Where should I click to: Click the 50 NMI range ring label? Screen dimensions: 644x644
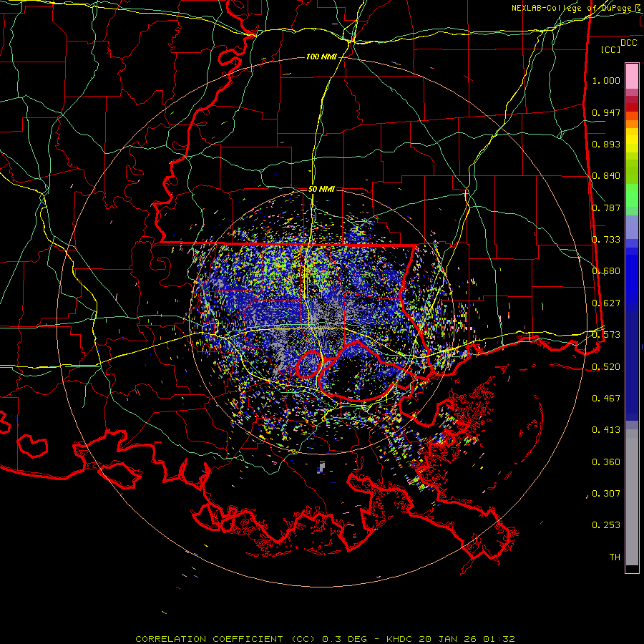click(321, 189)
